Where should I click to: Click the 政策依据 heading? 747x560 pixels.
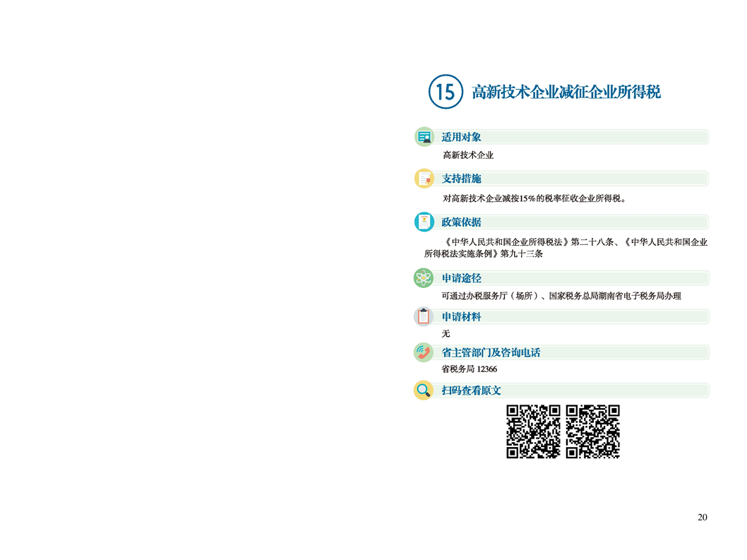tap(461, 222)
